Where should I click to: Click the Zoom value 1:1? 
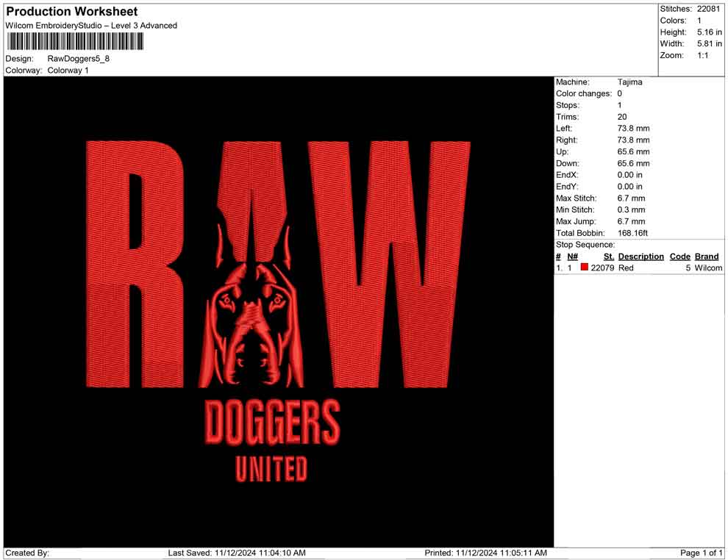pyautogui.click(x=702, y=55)
